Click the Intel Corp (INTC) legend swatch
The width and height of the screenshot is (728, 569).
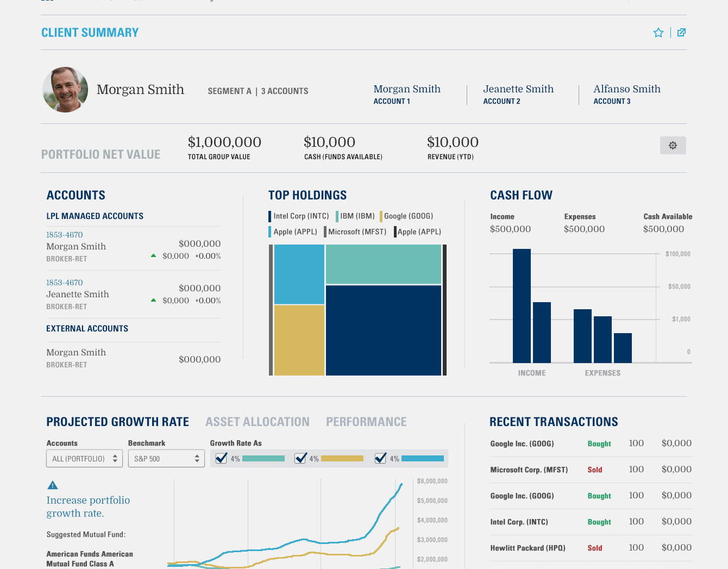tap(270, 216)
